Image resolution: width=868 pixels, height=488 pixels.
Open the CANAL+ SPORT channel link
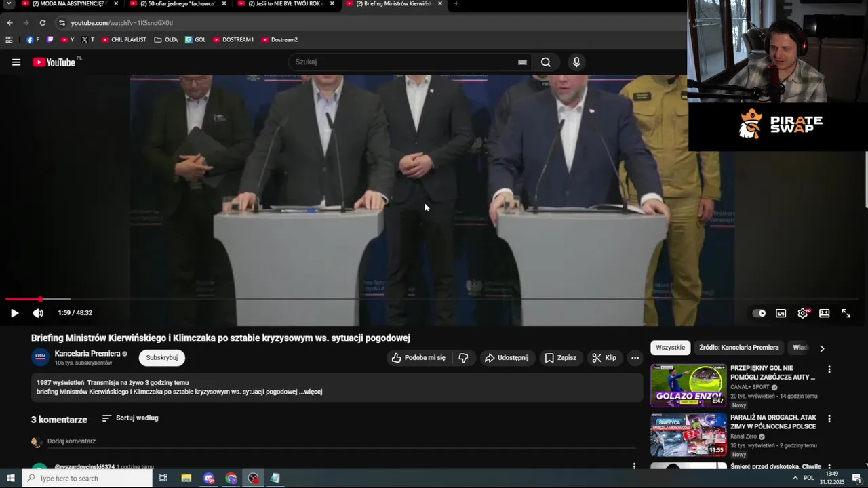pyautogui.click(x=751, y=388)
